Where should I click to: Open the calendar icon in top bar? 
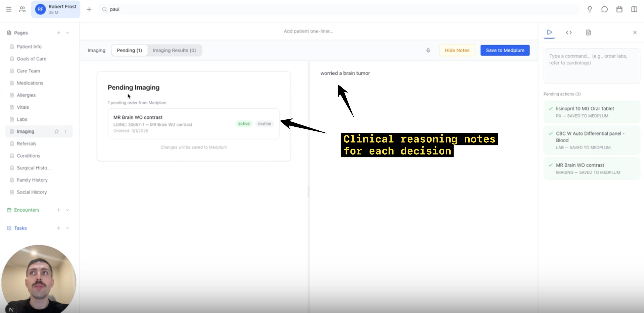pos(619,9)
